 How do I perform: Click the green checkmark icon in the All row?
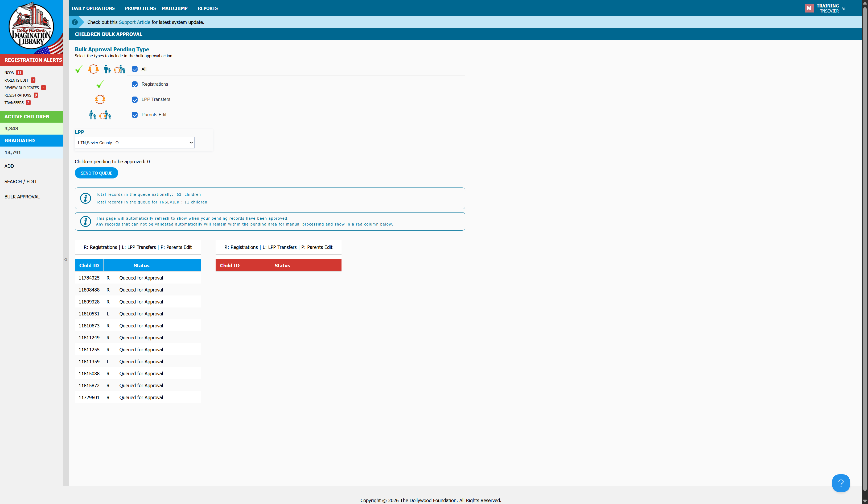tap(79, 69)
